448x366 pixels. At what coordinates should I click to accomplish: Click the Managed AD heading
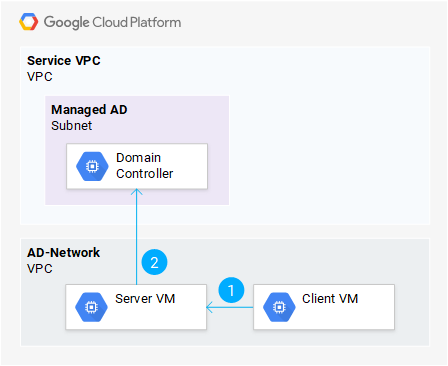[x=89, y=110]
